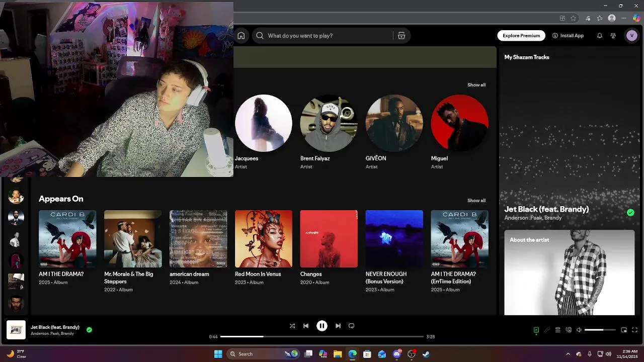Open Microsoft Store from taskbar
Screen dimensions: 644x362
367,354
